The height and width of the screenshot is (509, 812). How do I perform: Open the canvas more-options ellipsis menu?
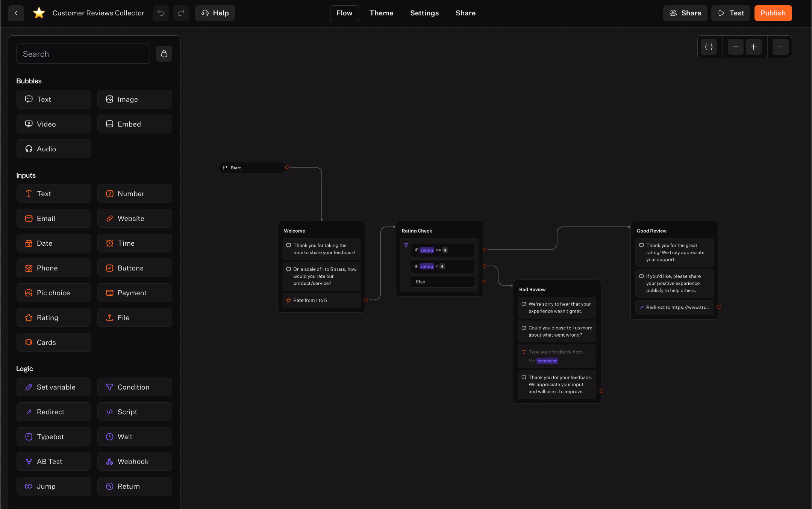[x=780, y=47]
